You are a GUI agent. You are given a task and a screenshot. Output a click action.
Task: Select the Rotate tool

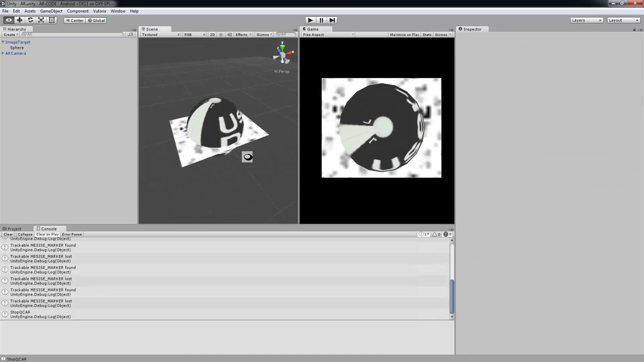pyautogui.click(x=30, y=20)
